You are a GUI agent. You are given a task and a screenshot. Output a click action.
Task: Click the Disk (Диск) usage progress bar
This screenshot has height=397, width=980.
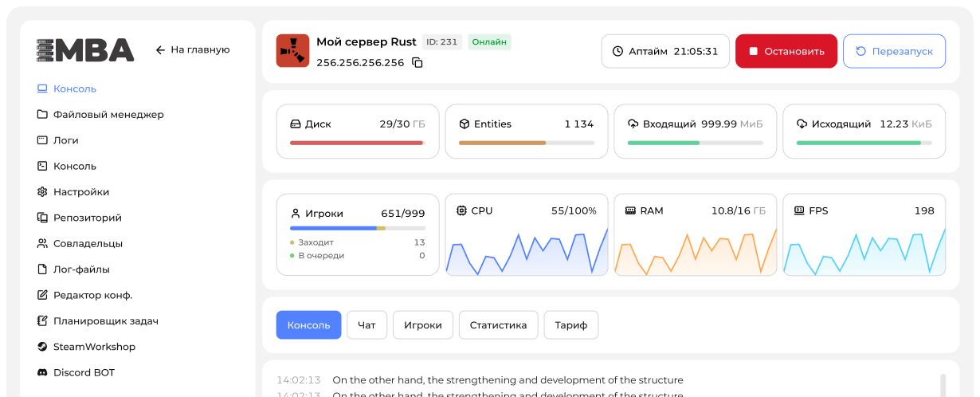(357, 143)
